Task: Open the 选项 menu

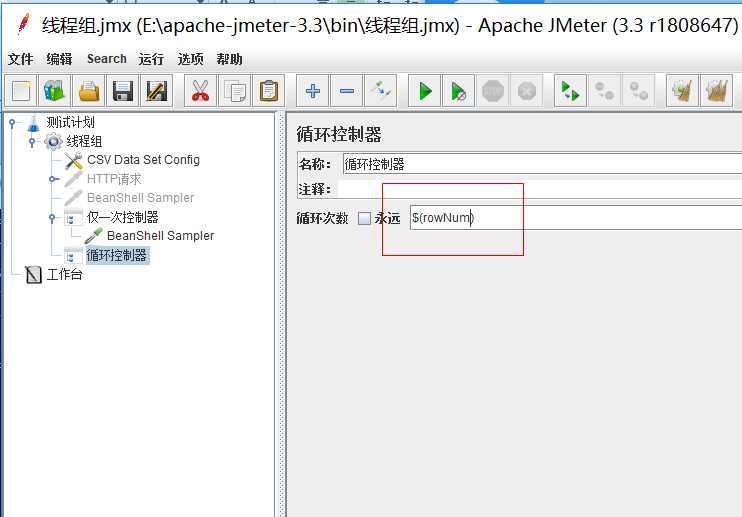Action: 190,59
